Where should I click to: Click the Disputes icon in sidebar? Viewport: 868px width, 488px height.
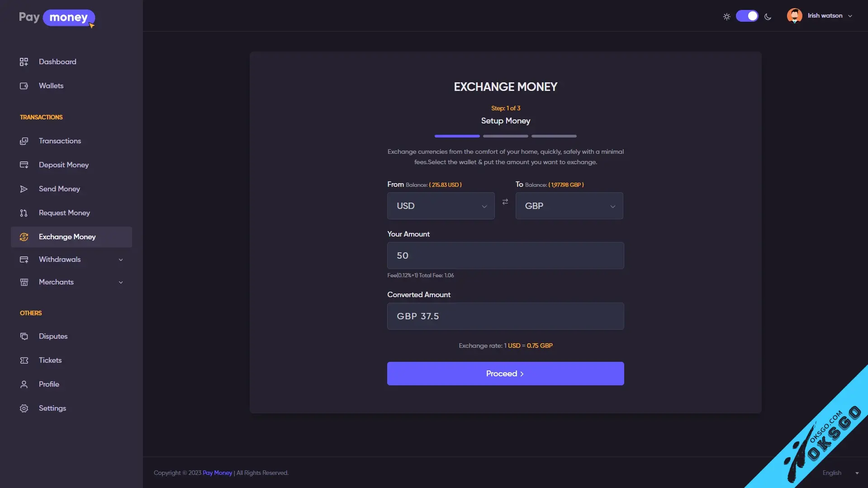[x=24, y=336]
